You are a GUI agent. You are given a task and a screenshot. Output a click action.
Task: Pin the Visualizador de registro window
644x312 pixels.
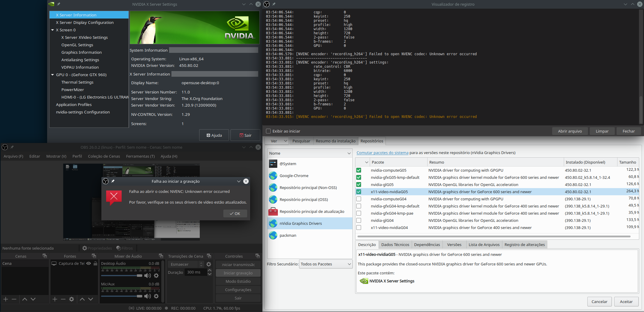click(274, 4)
